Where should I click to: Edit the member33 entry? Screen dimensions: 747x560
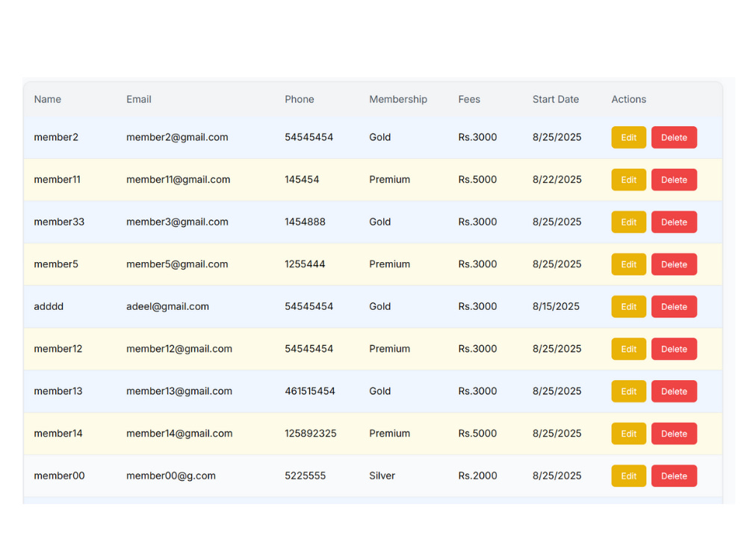628,222
